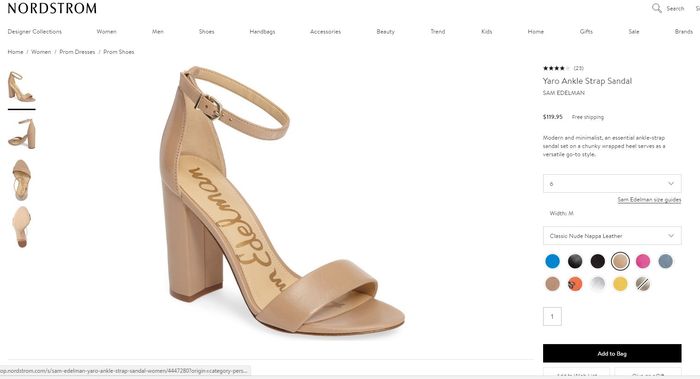Open Sam Edelman size guides link
Image resolution: width=700 pixels, height=379 pixels.
(649, 200)
